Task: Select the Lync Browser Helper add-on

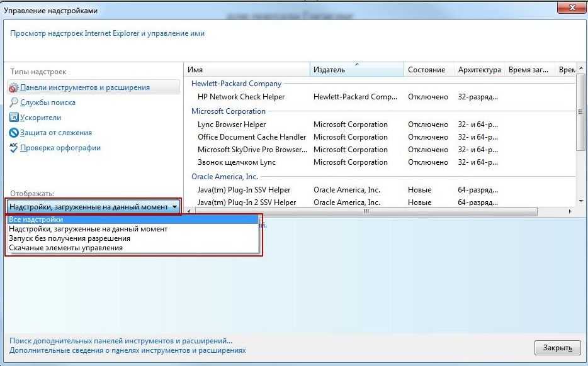Action: (x=232, y=125)
